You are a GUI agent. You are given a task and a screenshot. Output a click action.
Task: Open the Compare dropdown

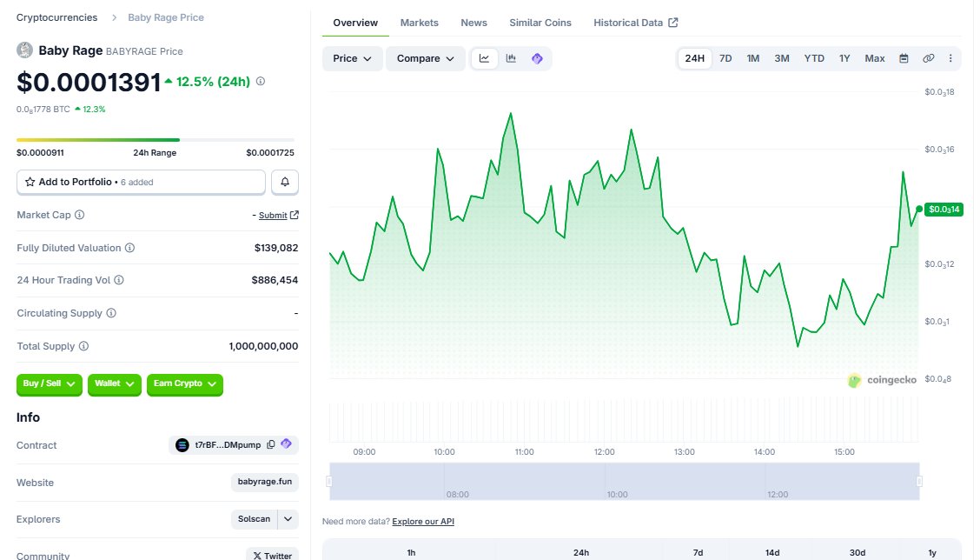tap(425, 58)
